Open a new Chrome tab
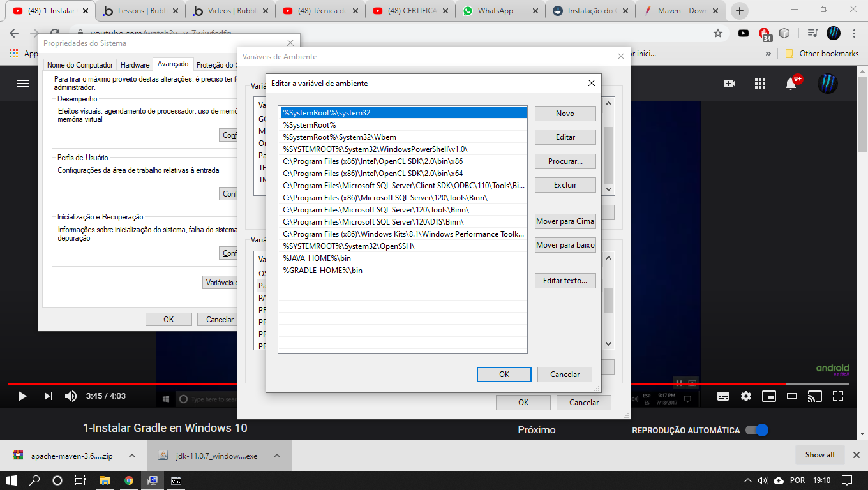Viewport: 868px width, 490px height. pyautogui.click(x=740, y=11)
